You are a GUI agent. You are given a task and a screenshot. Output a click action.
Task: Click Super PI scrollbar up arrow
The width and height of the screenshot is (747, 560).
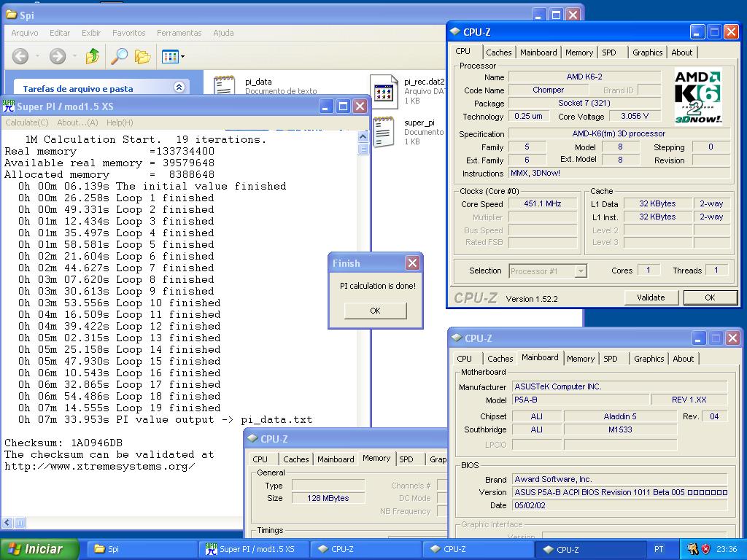tap(363, 137)
